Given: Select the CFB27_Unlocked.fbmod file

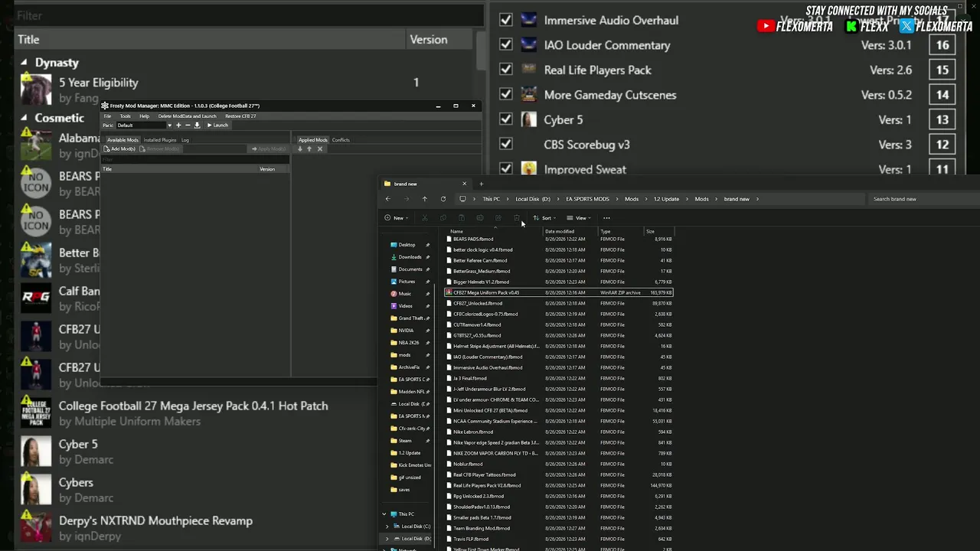Looking at the screenshot, I should (559, 303).
